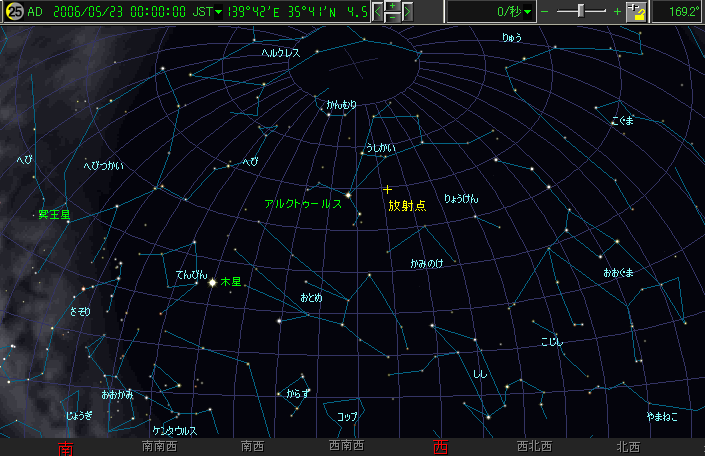Open the 0/秒 speed dropdown

(x=527, y=12)
